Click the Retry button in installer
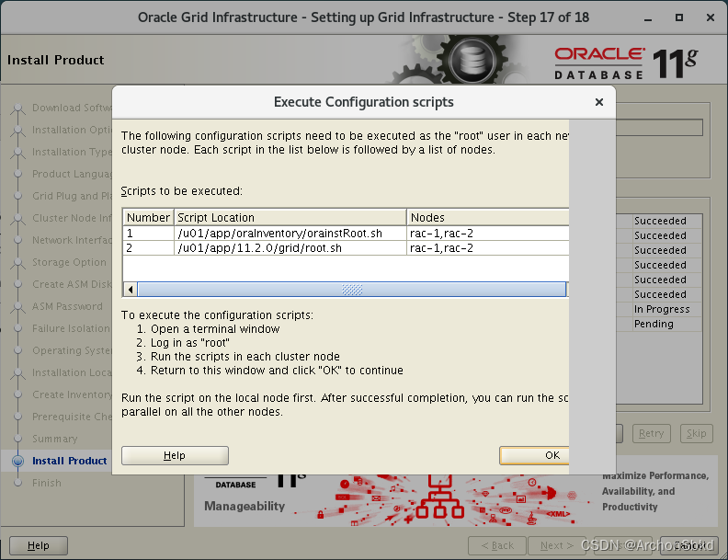 point(651,434)
